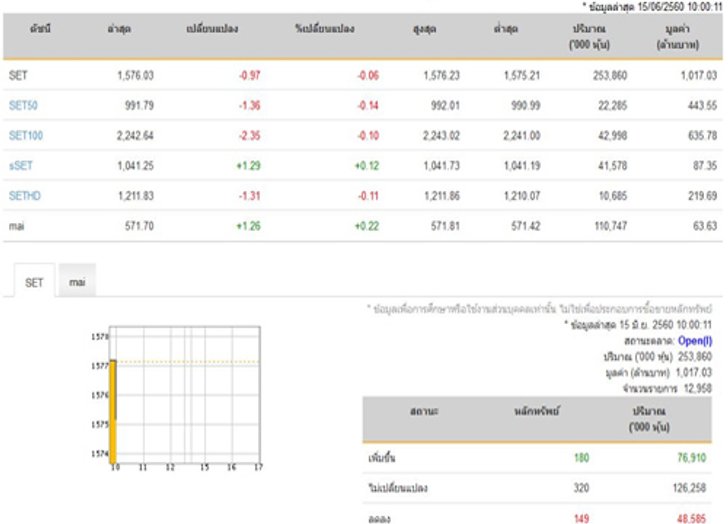Image resolution: width=728 pixels, height=524 pixels.
Task: Select SET100 change -2.35
Action: 250,136
